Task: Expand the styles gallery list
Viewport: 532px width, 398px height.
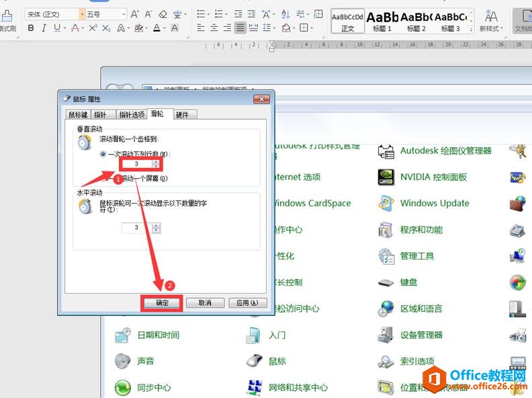Action: tap(471, 30)
